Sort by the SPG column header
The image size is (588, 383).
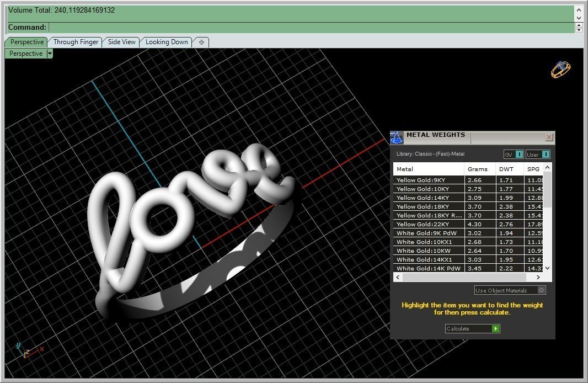coord(533,169)
